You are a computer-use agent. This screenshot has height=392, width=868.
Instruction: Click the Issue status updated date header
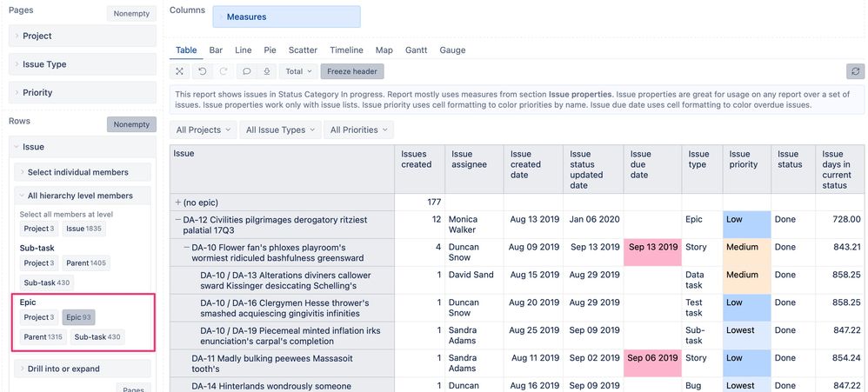[x=593, y=169]
